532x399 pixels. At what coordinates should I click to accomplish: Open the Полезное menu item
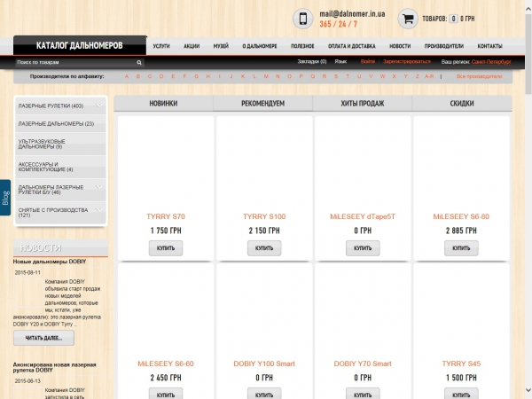click(302, 46)
